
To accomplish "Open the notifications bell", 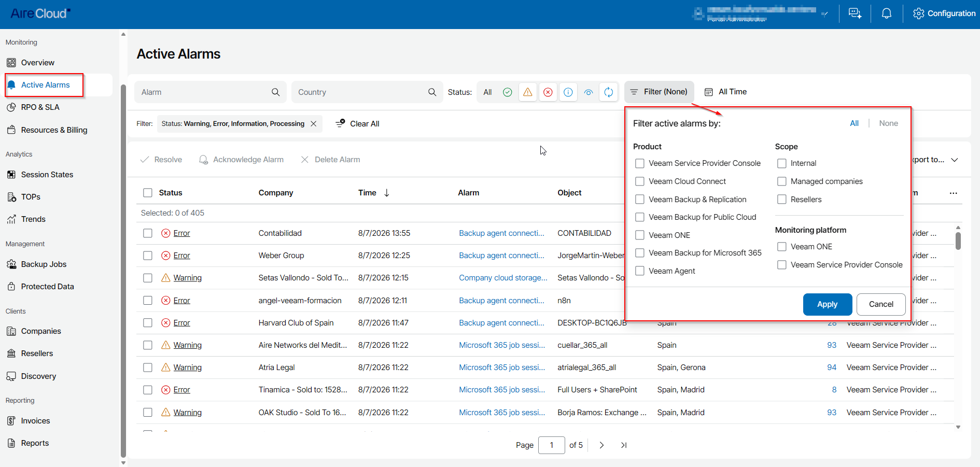I will 887,13.
